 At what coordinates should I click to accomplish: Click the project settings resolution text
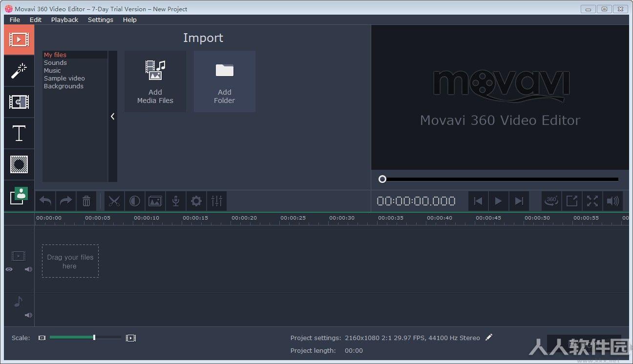(x=412, y=338)
